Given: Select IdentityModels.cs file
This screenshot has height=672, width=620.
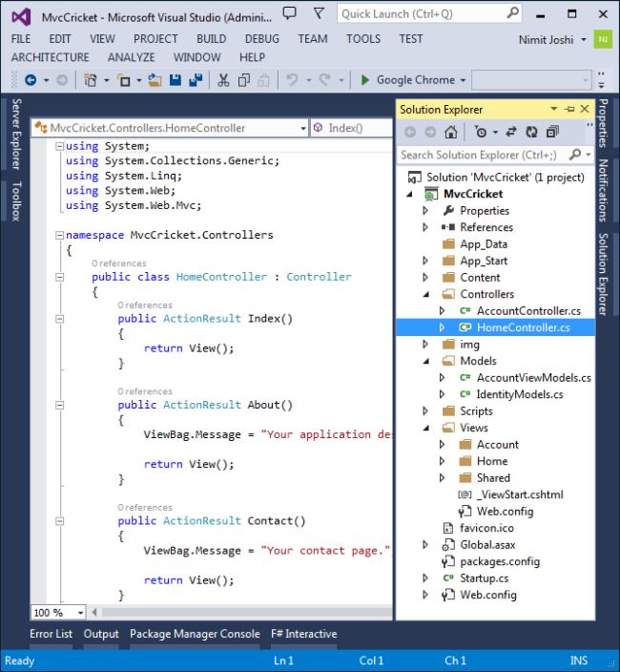Looking at the screenshot, I should coord(520,395).
